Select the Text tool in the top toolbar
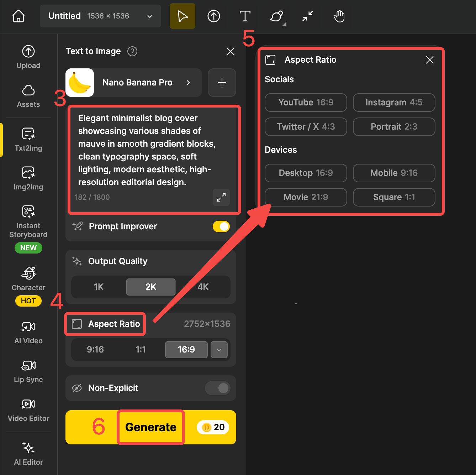 pyautogui.click(x=245, y=16)
